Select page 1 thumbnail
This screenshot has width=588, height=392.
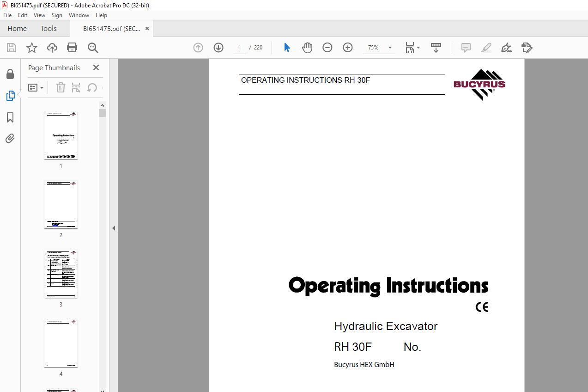(x=61, y=135)
